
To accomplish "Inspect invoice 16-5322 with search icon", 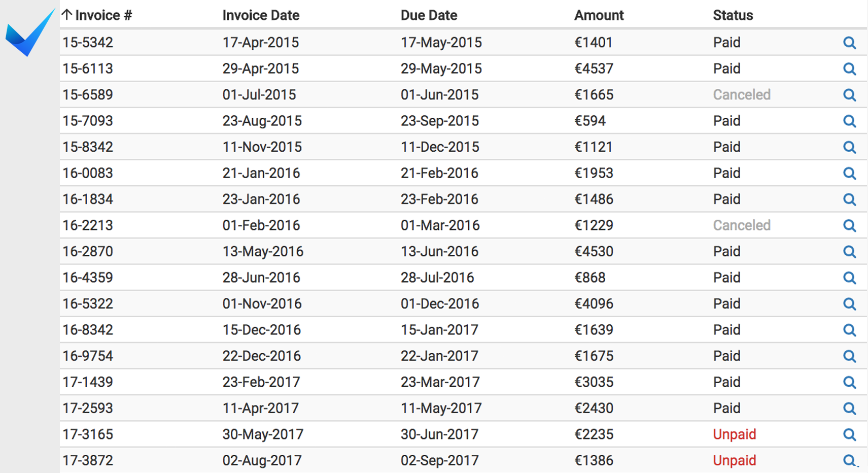I will (x=850, y=304).
